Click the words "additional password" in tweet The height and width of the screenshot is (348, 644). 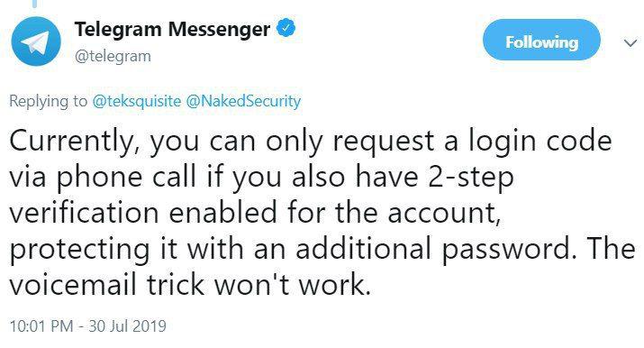pos(433,250)
